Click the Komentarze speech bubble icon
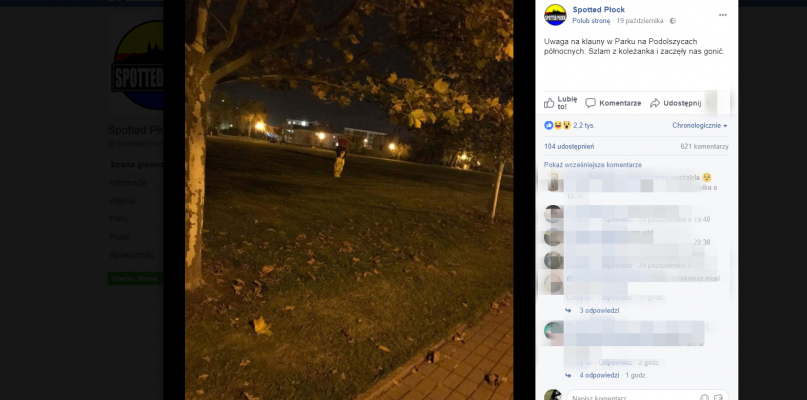Image resolution: width=807 pixels, height=400 pixels. point(590,103)
